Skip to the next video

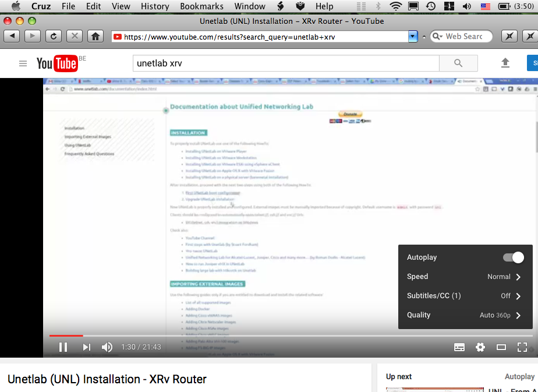(86, 347)
